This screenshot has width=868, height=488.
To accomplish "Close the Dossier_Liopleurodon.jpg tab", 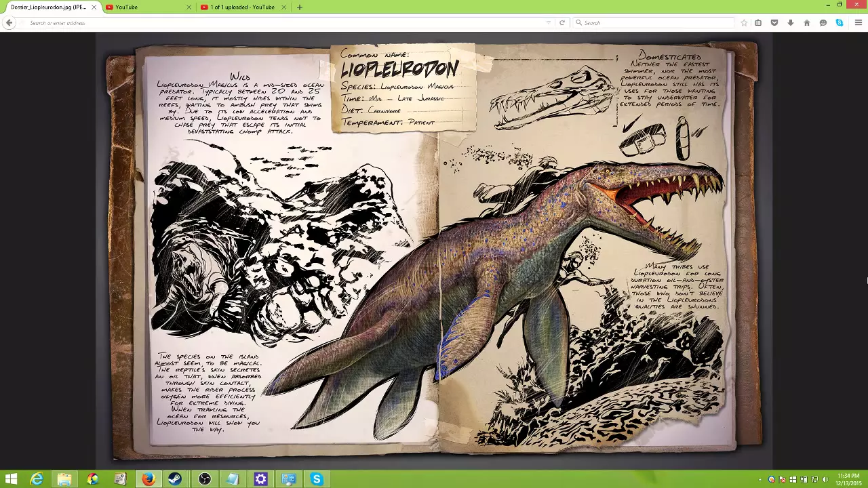I will point(94,7).
